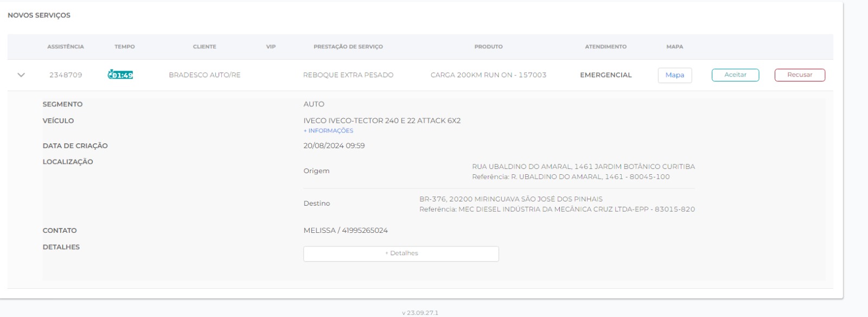Collapse the service row 2348709 chevron
Viewport: 868px width, 317px height.
point(21,75)
